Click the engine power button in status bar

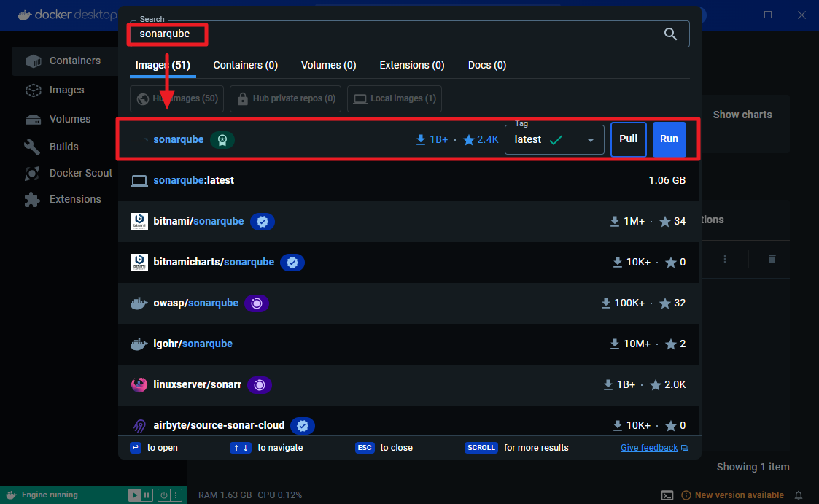pyautogui.click(x=164, y=495)
